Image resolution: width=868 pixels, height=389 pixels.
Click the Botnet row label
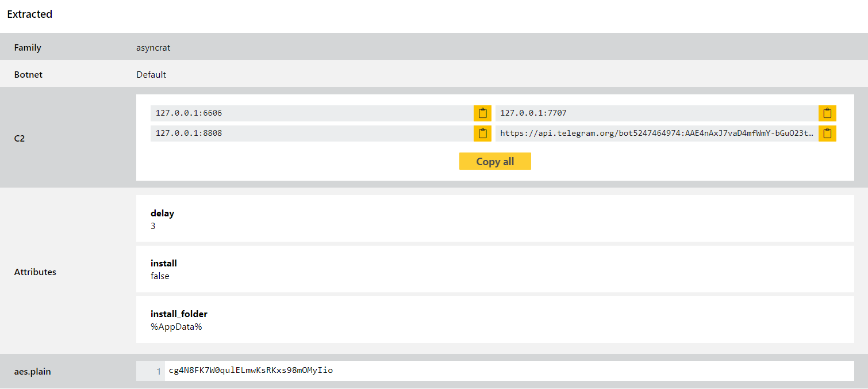pos(28,74)
